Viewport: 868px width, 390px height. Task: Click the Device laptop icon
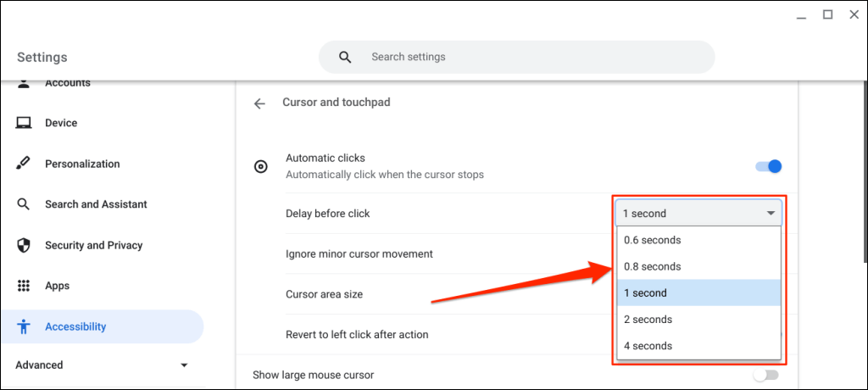pyautogui.click(x=24, y=123)
